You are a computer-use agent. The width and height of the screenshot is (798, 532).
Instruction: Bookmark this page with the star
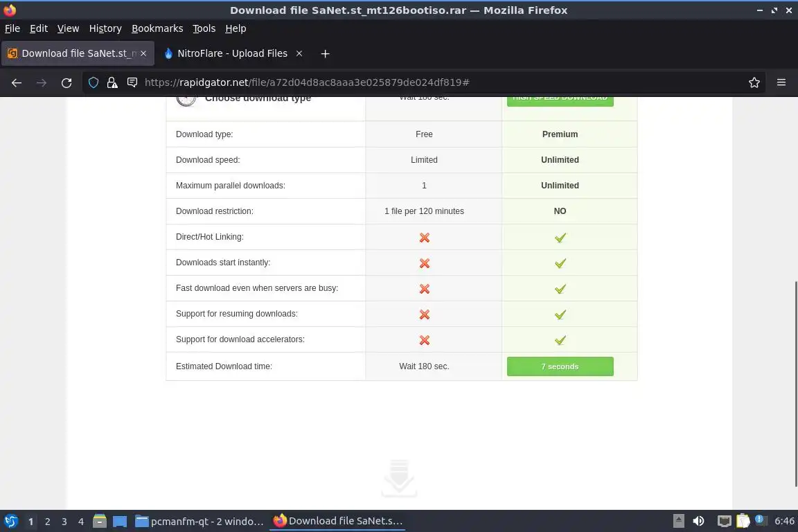pos(754,82)
